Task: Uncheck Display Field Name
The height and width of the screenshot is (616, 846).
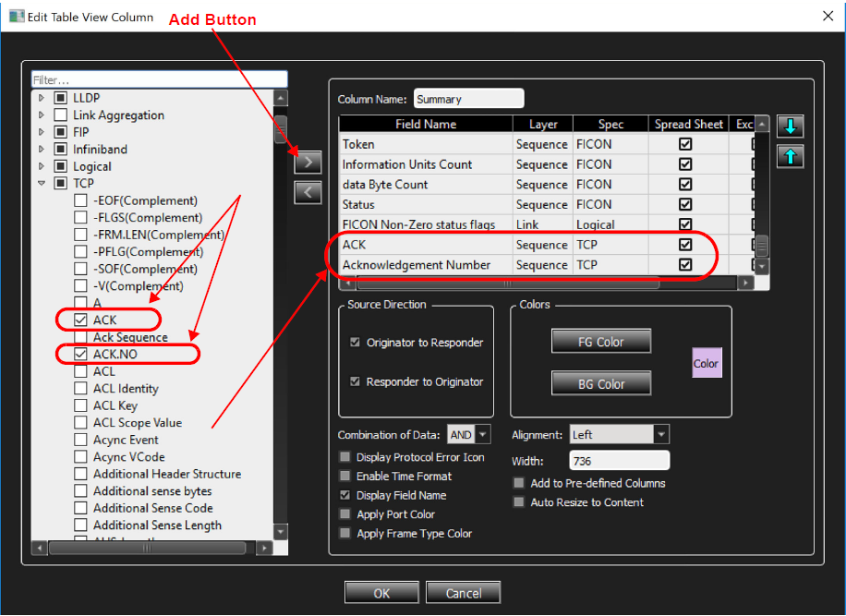Action: (344, 495)
